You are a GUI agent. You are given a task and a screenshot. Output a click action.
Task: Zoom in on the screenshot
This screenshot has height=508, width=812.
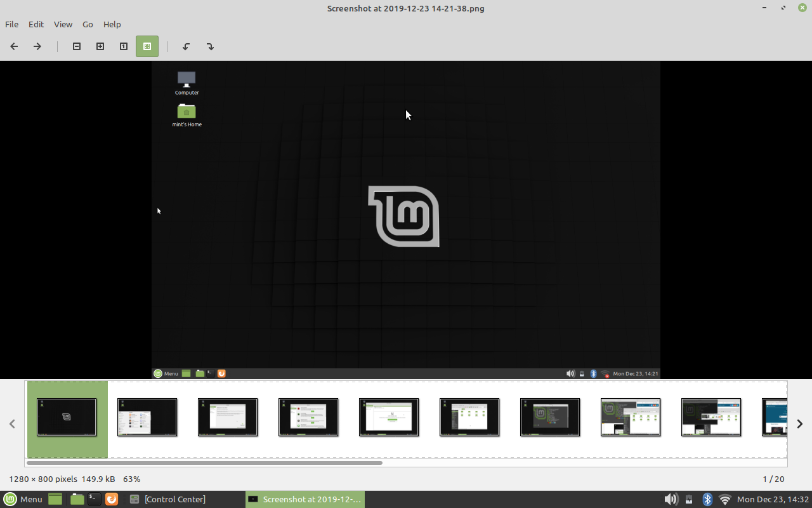pyautogui.click(x=100, y=46)
